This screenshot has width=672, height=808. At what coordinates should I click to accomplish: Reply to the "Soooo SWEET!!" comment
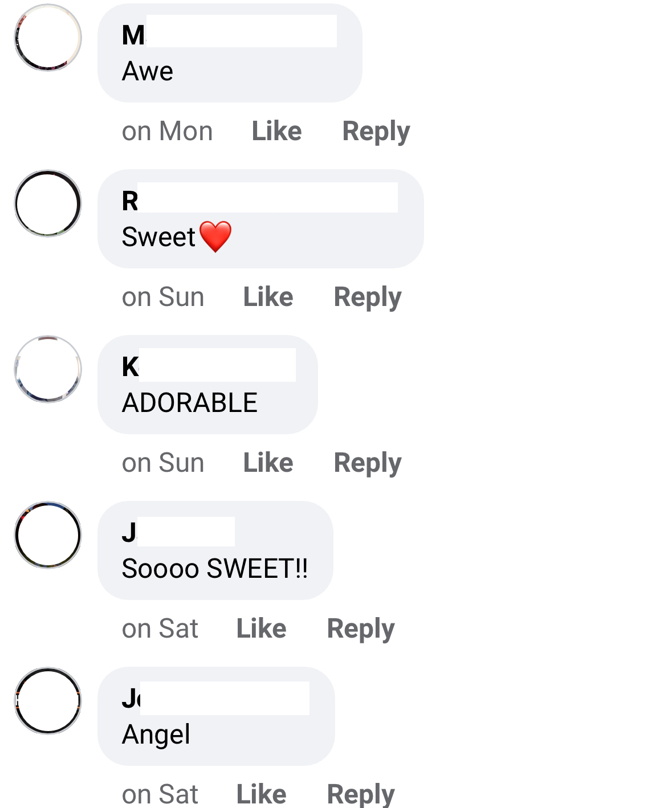point(360,629)
